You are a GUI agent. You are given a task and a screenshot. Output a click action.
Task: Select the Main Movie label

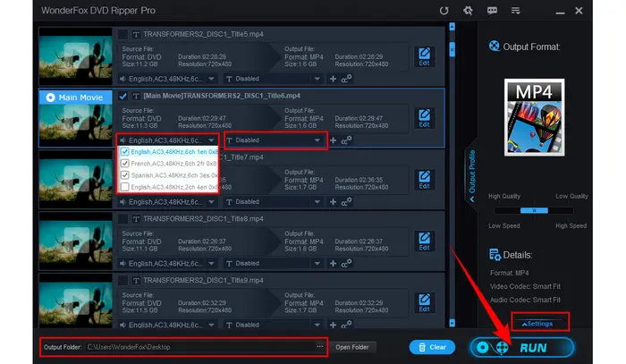(x=75, y=97)
